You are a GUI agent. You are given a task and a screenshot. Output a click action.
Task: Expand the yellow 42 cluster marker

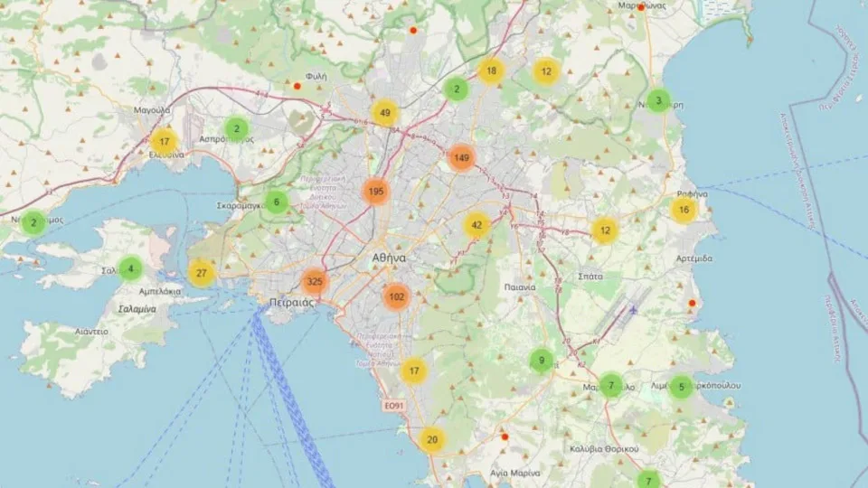476,225
